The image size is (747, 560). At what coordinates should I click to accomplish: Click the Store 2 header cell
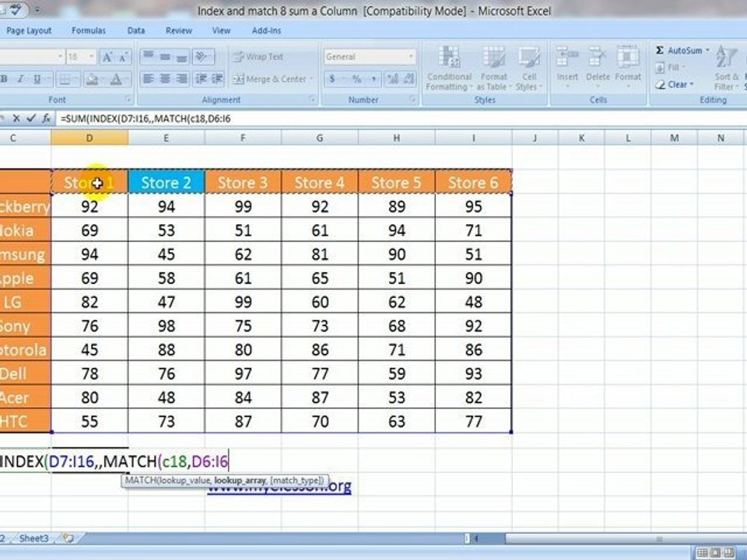point(167,182)
